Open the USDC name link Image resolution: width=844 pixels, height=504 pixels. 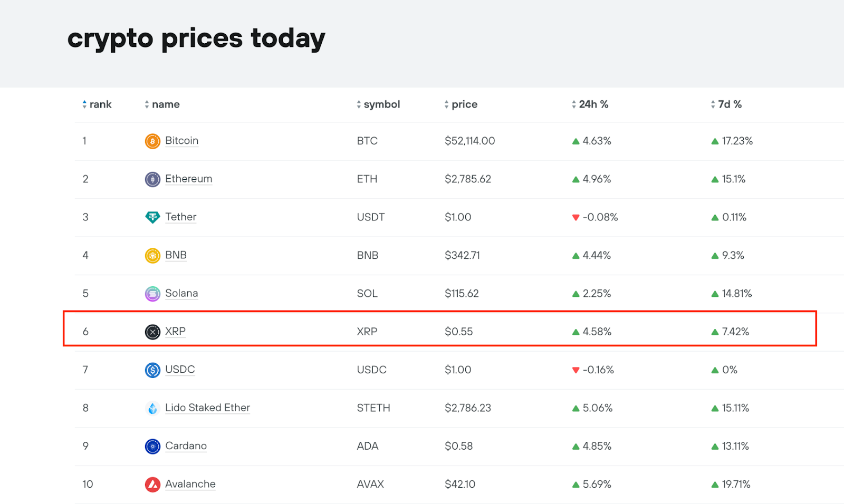[x=180, y=370]
